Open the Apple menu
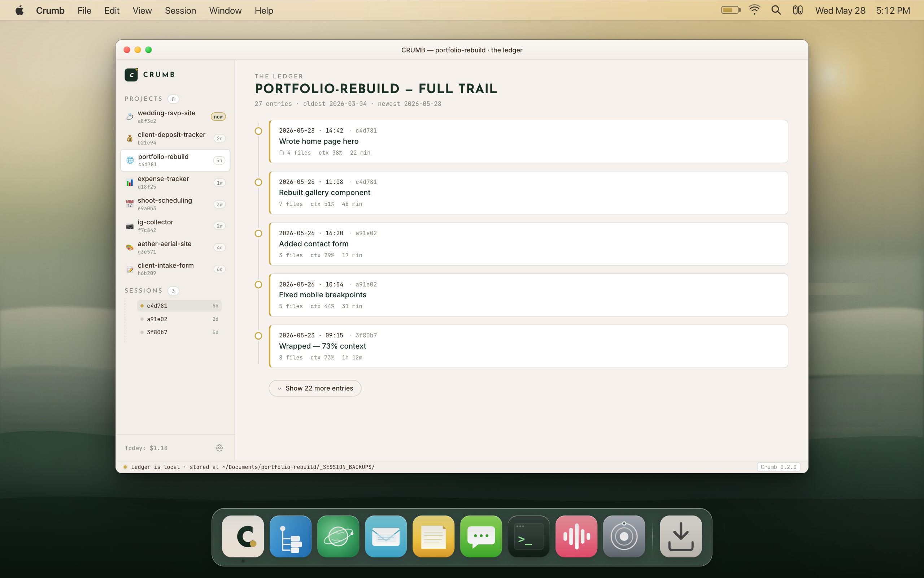924x578 pixels. tap(19, 10)
